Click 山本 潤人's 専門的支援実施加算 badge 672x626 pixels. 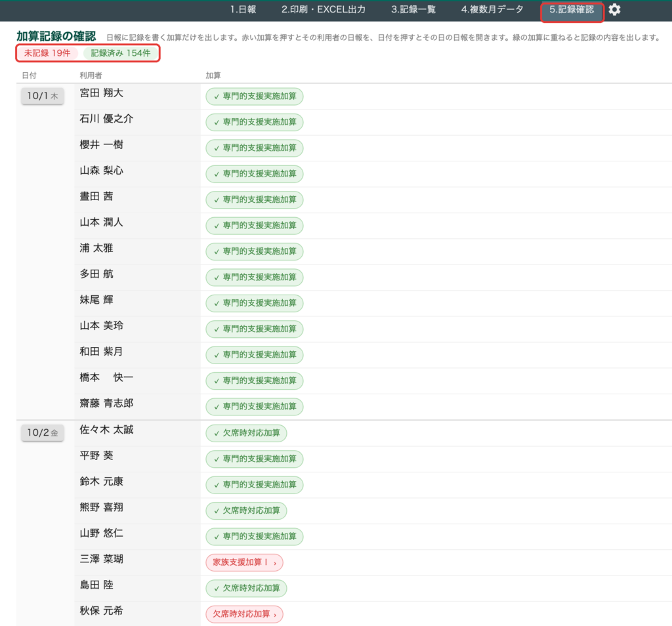coord(255,225)
